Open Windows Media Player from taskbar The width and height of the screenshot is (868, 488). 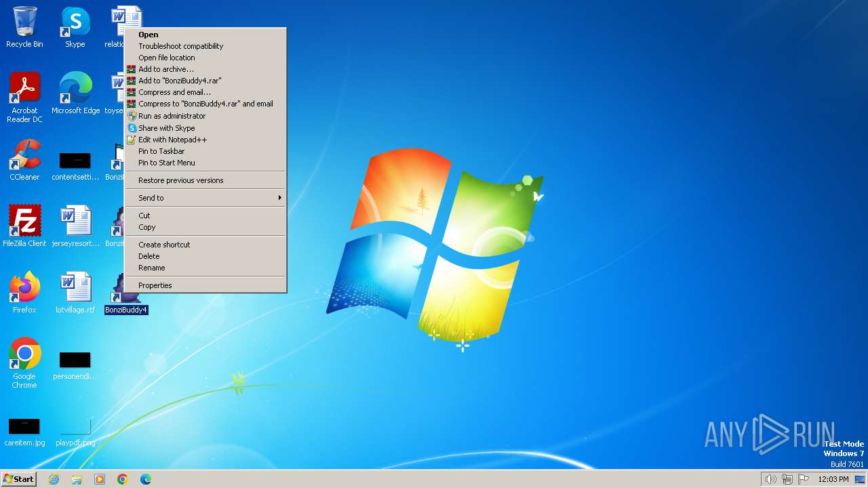100,479
